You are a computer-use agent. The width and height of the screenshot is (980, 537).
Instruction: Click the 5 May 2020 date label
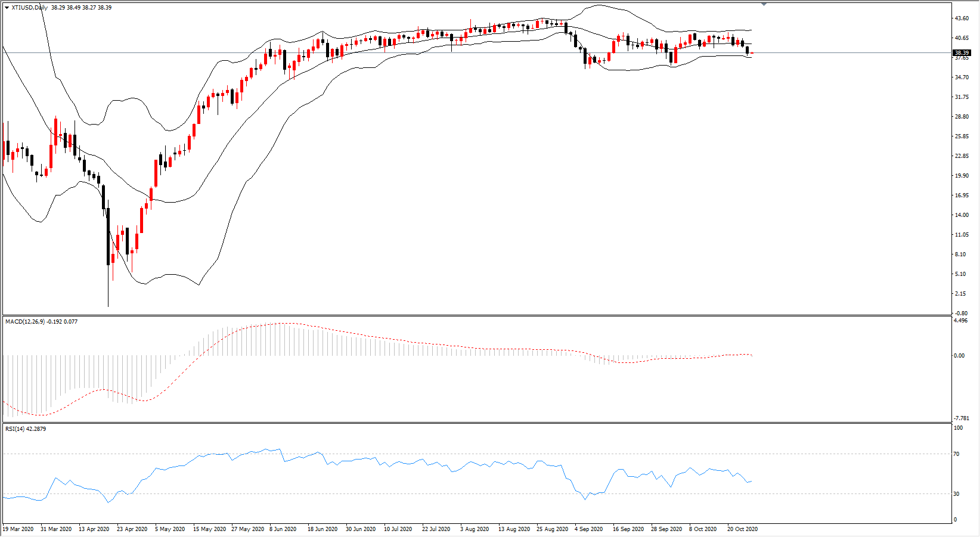170,529
